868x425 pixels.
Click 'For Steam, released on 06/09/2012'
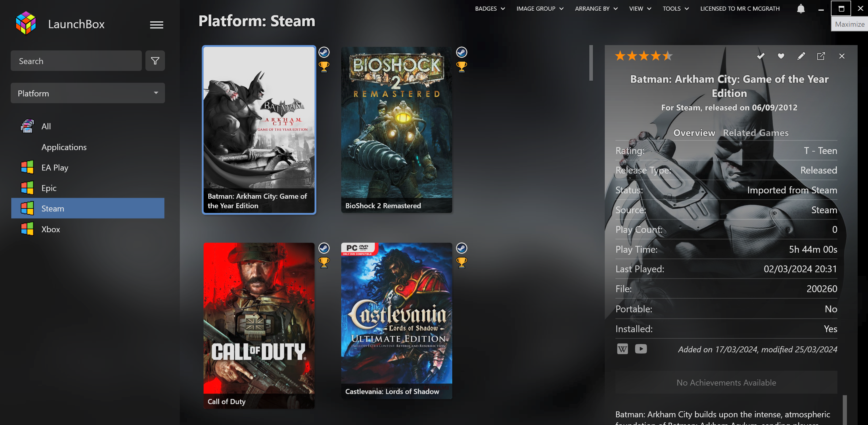[729, 108]
